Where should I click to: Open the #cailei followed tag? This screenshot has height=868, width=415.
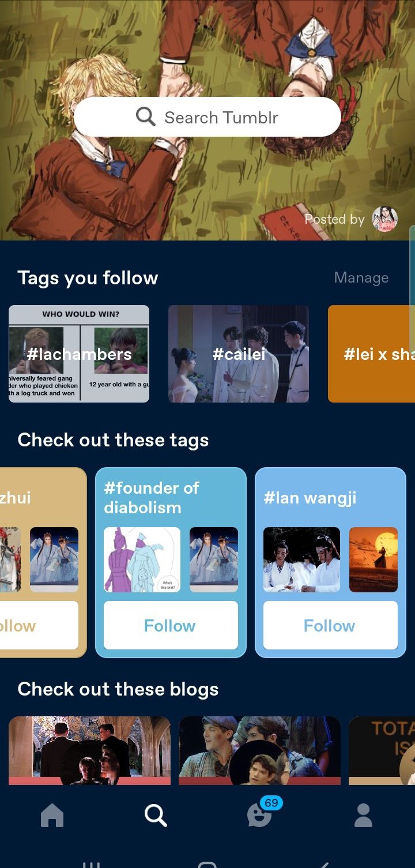click(239, 354)
